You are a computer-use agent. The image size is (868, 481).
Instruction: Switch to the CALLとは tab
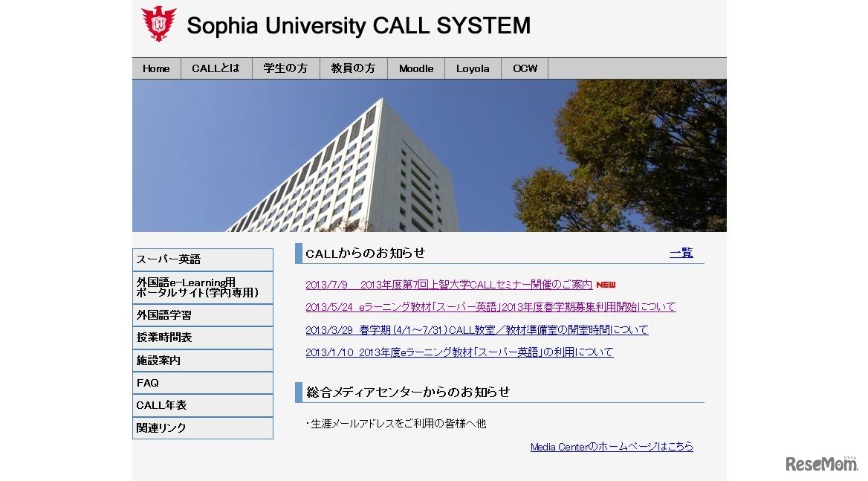[x=216, y=68]
